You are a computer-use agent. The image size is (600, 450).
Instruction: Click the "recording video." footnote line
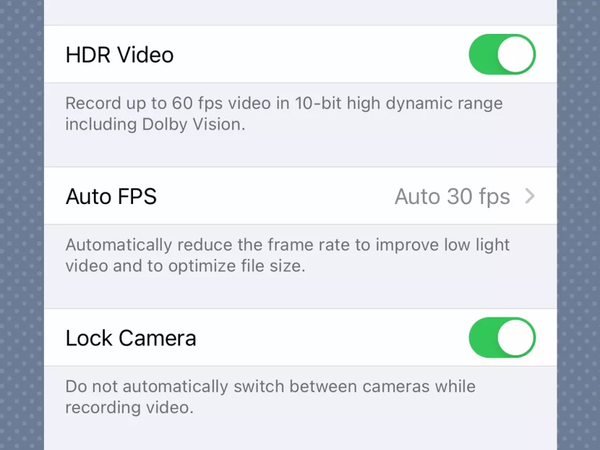point(128,409)
